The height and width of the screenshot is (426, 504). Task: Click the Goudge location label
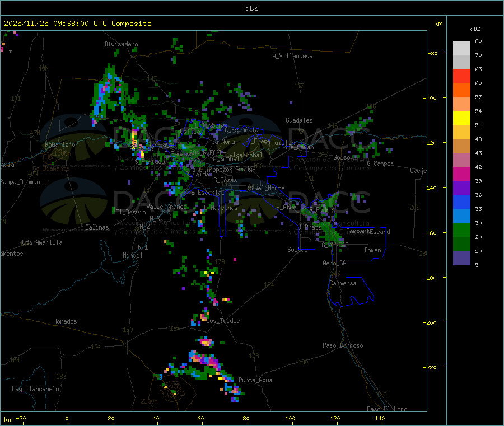pos(245,169)
